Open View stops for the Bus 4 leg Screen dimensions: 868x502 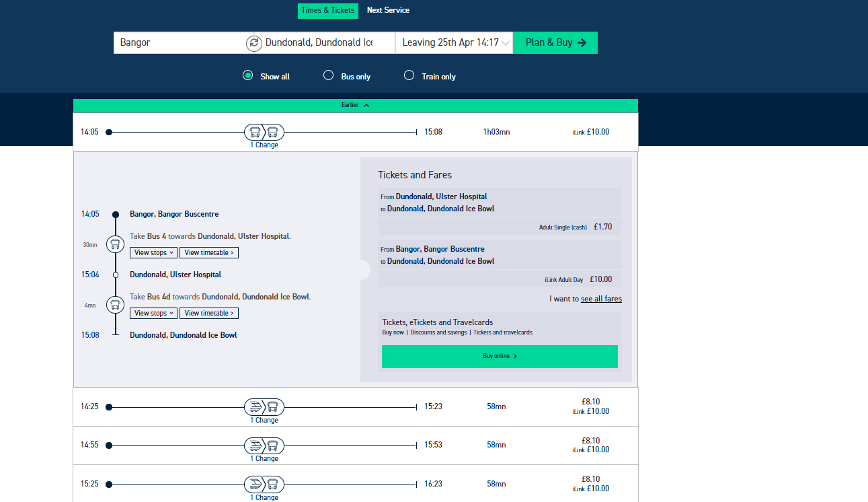pos(153,252)
